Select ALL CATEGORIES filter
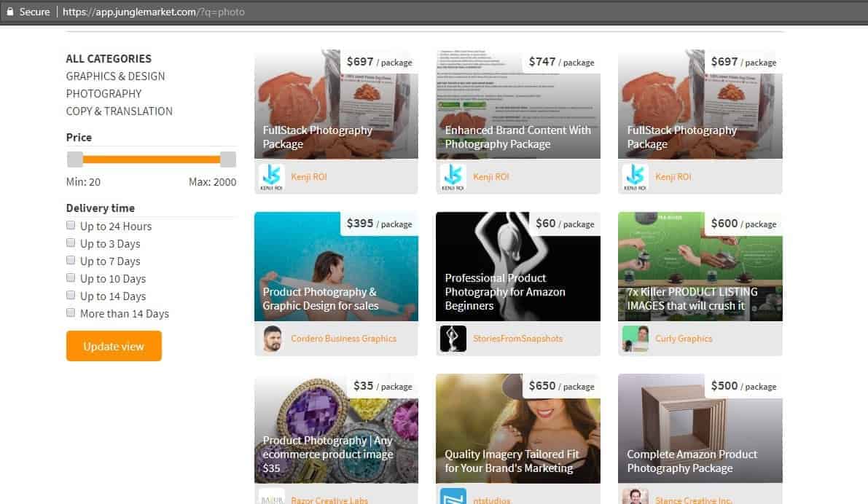 [109, 59]
